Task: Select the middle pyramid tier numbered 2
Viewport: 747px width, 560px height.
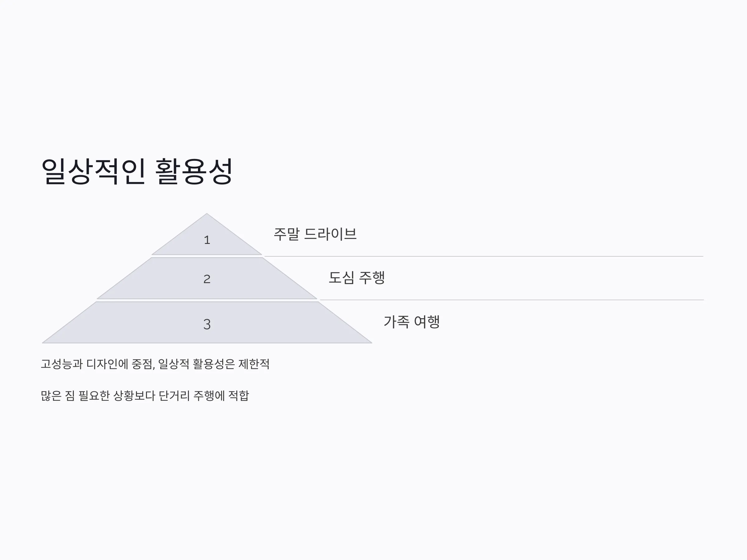Action: [207, 278]
